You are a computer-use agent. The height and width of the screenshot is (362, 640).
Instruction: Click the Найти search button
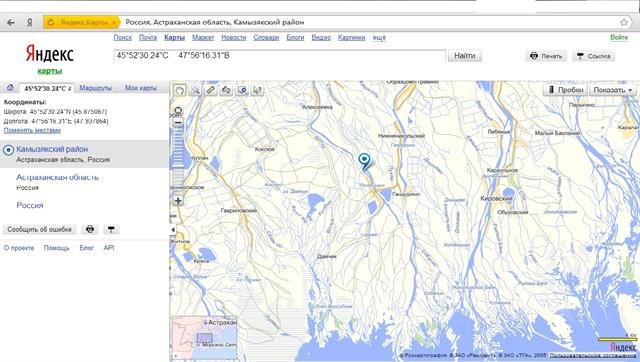464,56
